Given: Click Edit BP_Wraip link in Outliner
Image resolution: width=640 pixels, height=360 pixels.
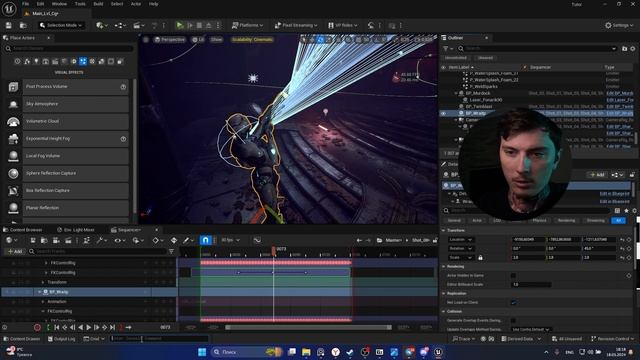Looking at the screenshot, I should [620, 113].
